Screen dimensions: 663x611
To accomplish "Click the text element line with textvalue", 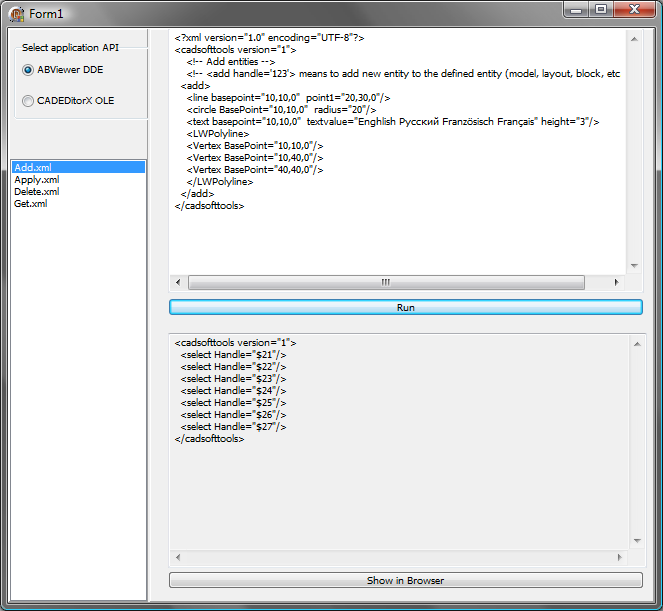I will [x=393, y=122].
